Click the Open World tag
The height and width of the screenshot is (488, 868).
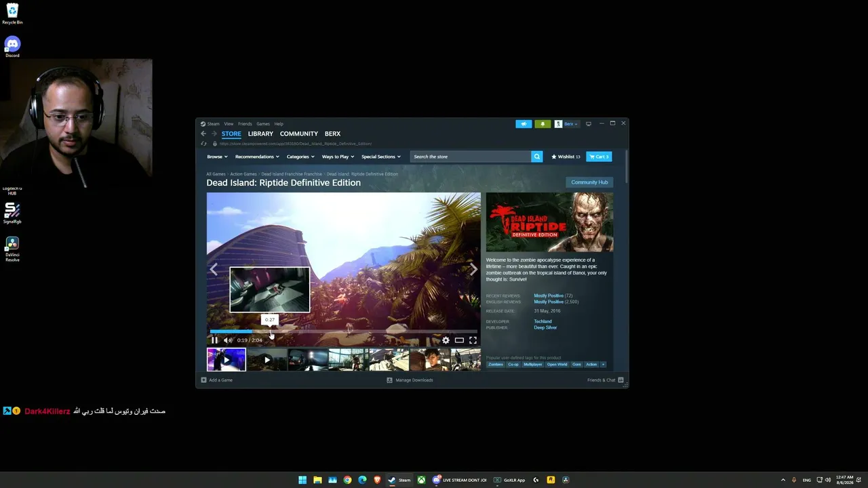(557, 365)
